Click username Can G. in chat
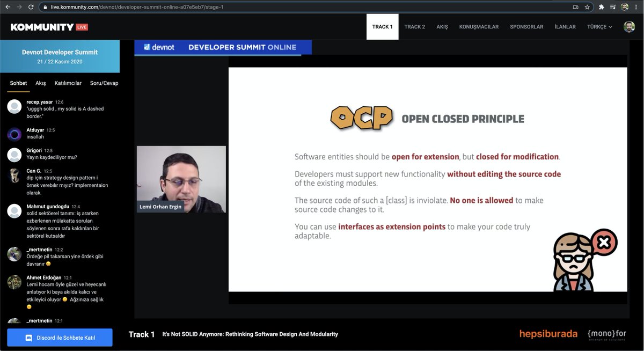 [x=34, y=171]
